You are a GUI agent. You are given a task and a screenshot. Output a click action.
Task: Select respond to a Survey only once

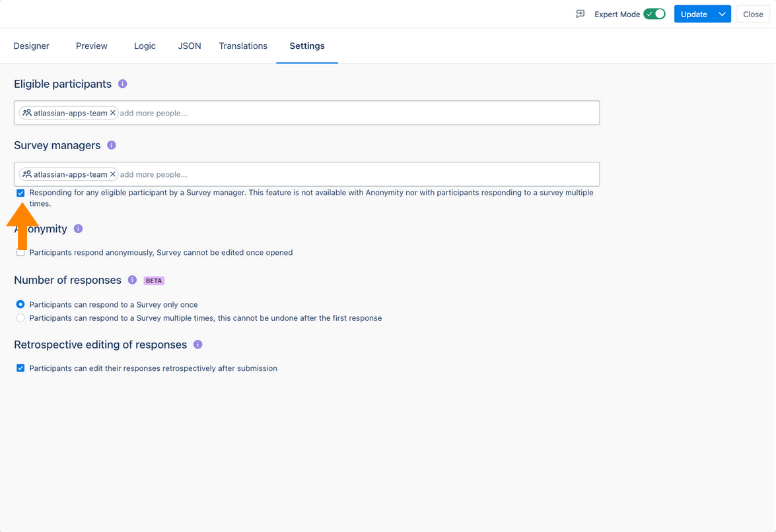pyautogui.click(x=20, y=305)
